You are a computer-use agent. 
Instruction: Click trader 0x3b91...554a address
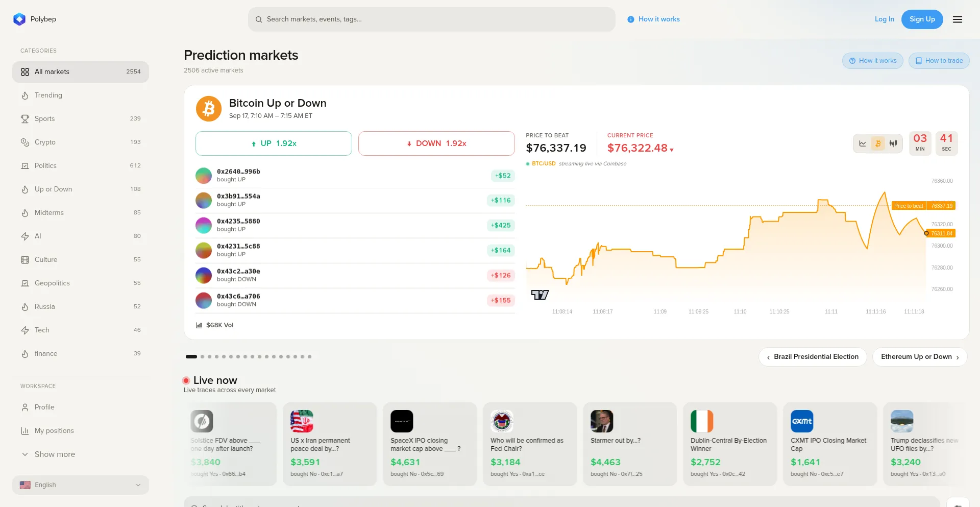pos(238,197)
